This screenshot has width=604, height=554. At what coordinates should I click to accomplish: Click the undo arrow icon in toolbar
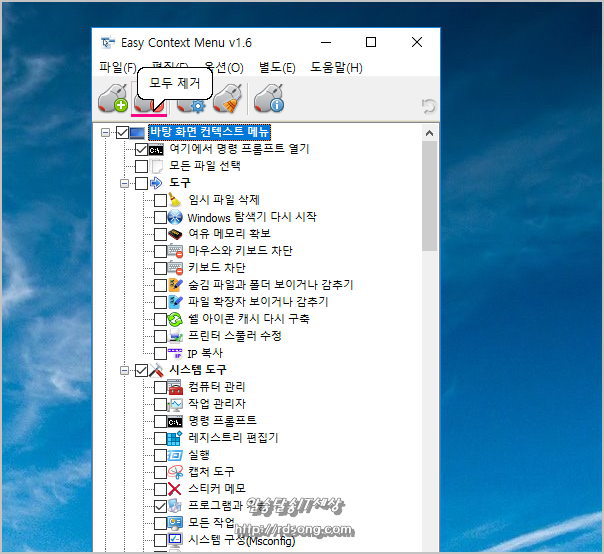[x=429, y=105]
